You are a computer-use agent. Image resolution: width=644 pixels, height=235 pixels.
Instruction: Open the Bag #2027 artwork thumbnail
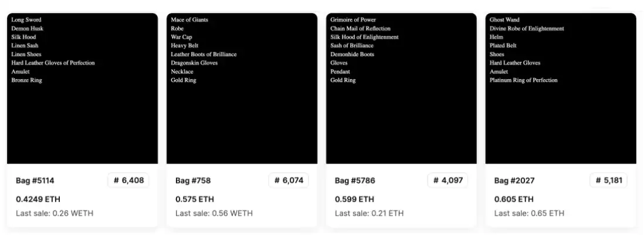[561, 88]
